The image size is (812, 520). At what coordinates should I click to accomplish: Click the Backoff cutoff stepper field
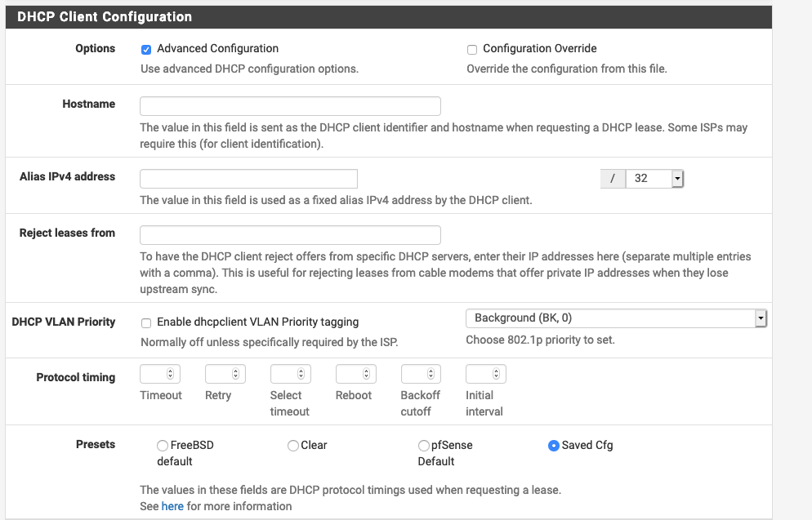(x=421, y=374)
